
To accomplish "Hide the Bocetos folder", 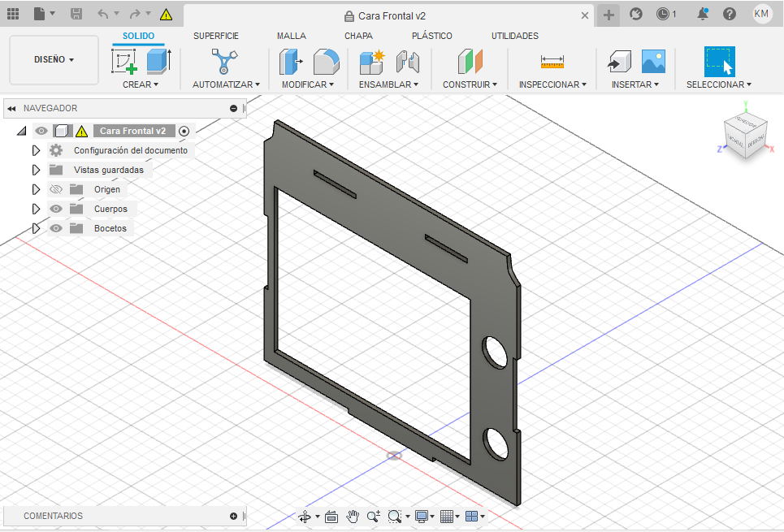I will coord(56,228).
